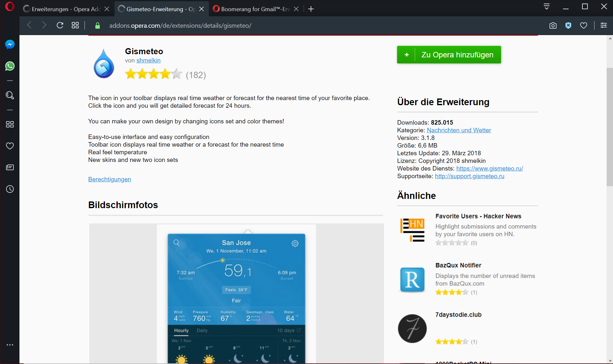Take snapshot with the camera icon
Screen dimensions: 613x364
(x=553, y=25)
